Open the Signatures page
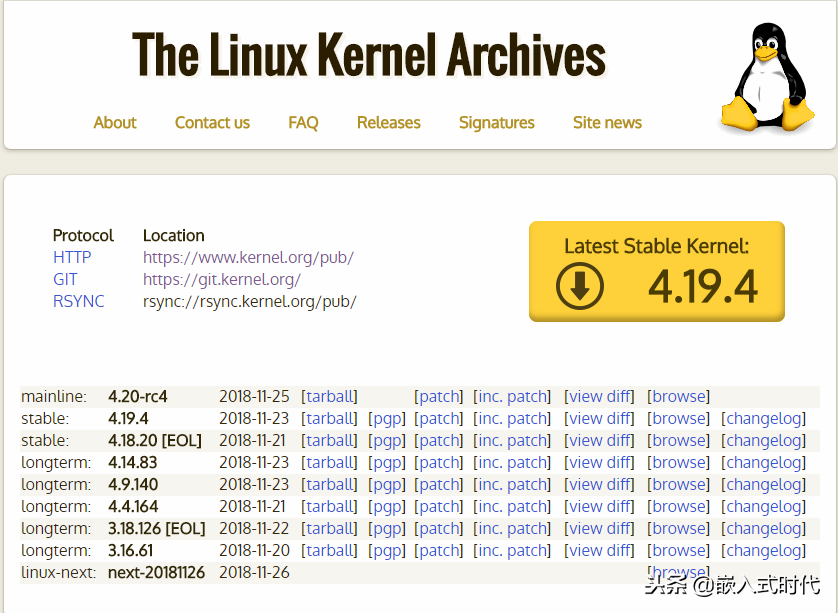 pyautogui.click(x=496, y=122)
